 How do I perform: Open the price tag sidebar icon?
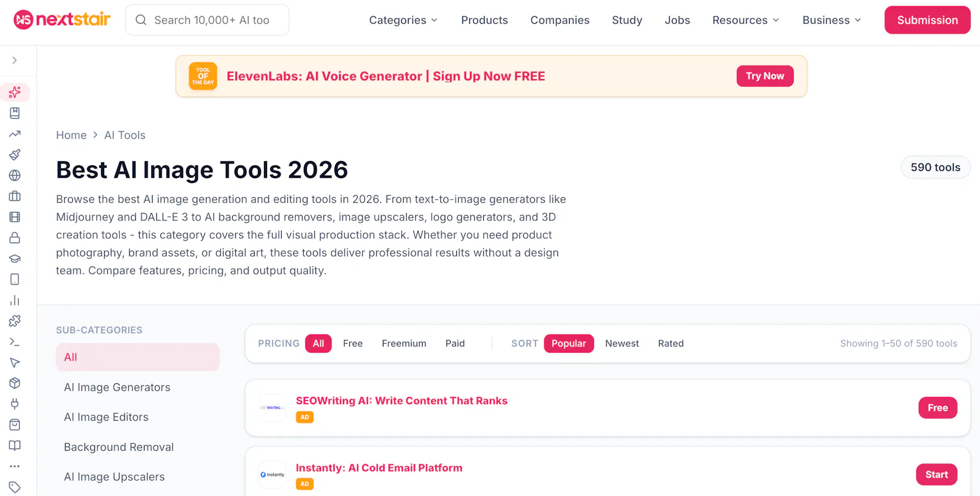tap(15, 487)
